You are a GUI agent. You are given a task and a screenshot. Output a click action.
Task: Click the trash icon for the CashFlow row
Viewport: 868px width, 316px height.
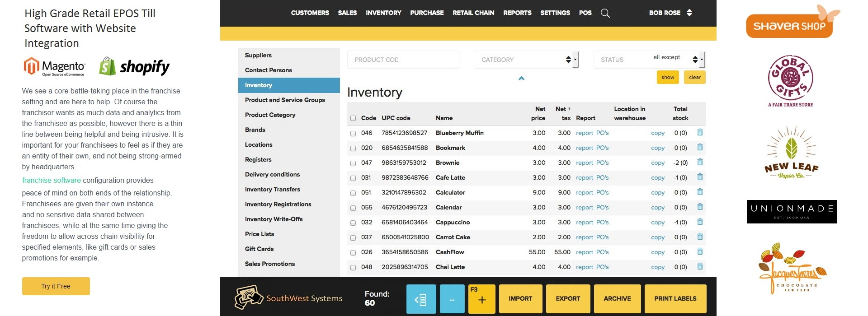click(x=700, y=251)
